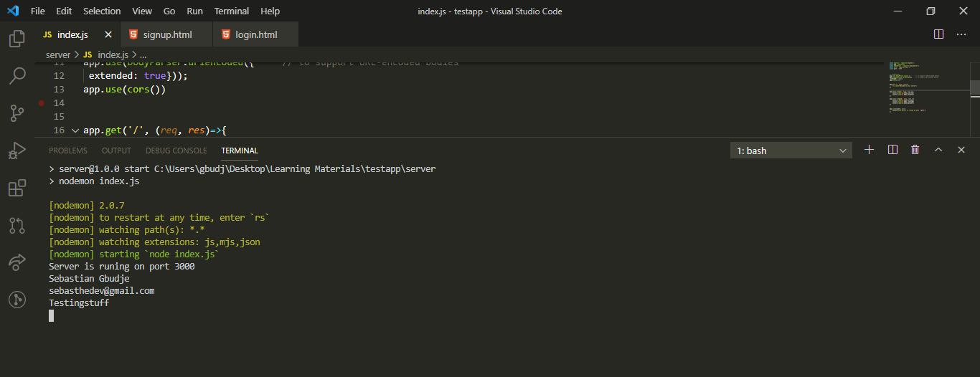980x377 pixels.
Task: Open the Help menu
Action: (270, 11)
